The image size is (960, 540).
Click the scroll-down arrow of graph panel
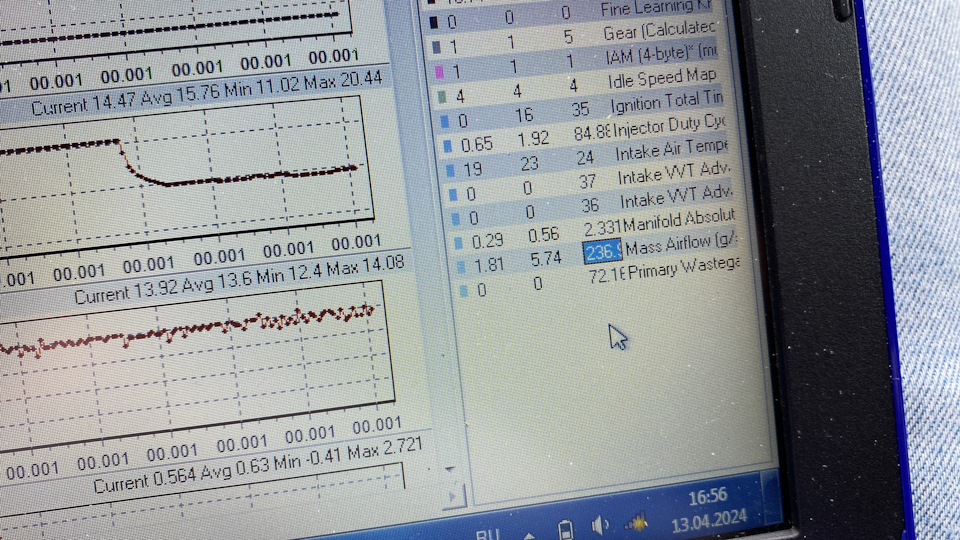[450, 470]
